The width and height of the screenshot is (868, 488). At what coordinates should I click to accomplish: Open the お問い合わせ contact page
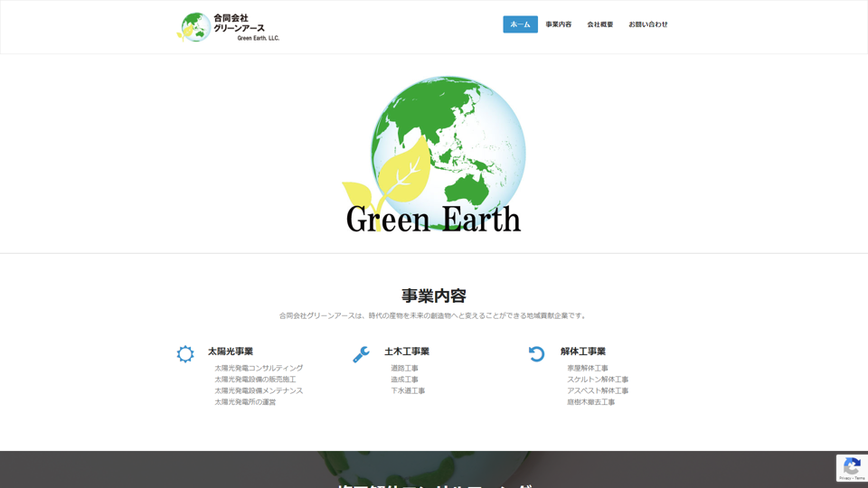(647, 24)
